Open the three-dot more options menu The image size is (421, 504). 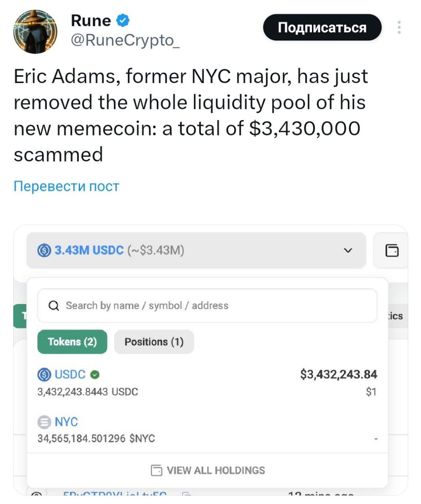399,28
